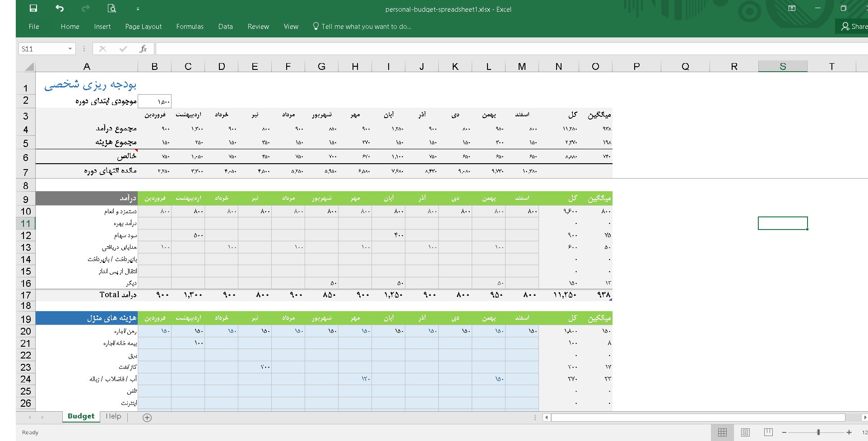This screenshot has height=441, width=868.
Task: Select the Normal view button in status bar
Action: point(722,432)
